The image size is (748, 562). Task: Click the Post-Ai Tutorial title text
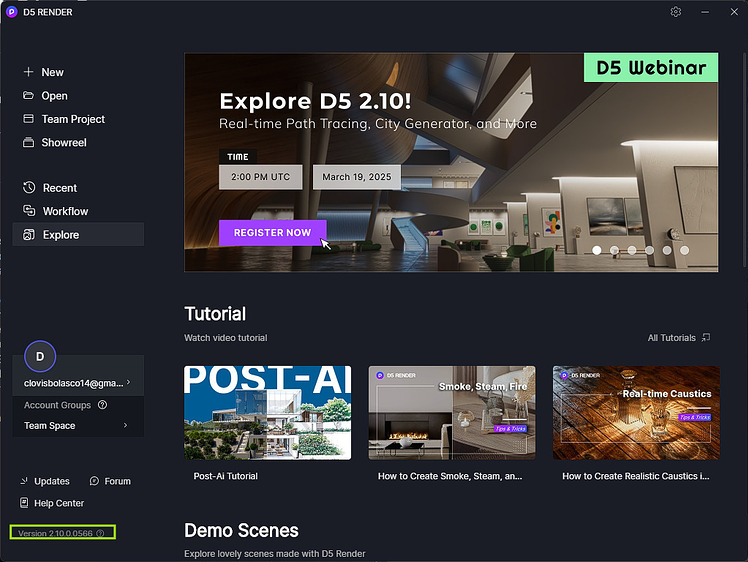(x=226, y=476)
